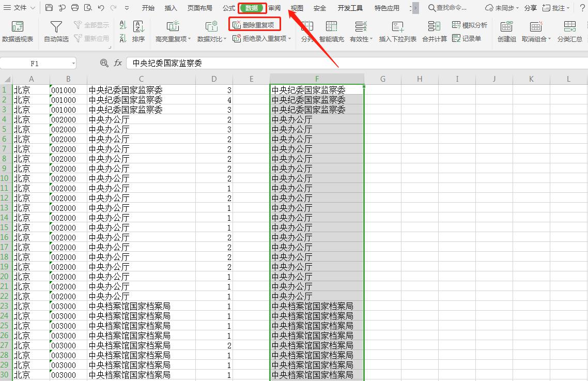Apply 分类汇总 subtotals

pyautogui.click(x=570, y=29)
